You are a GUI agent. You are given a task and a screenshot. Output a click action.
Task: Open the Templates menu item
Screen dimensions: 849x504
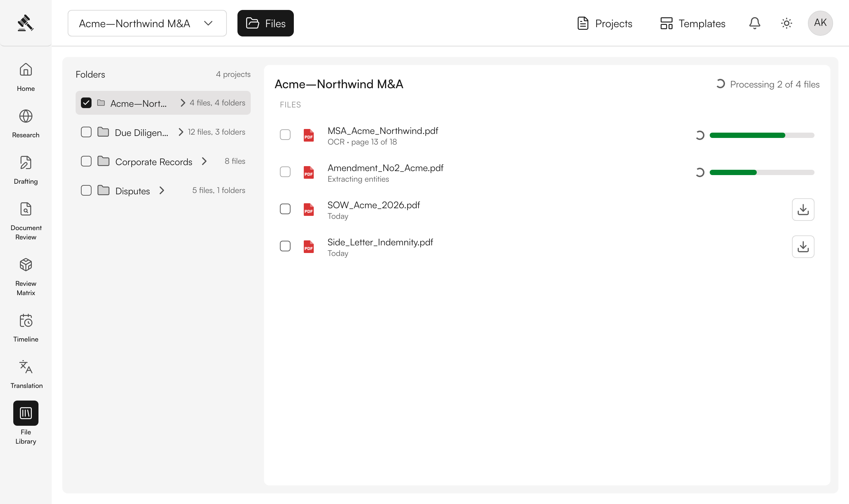click(693, 23)
